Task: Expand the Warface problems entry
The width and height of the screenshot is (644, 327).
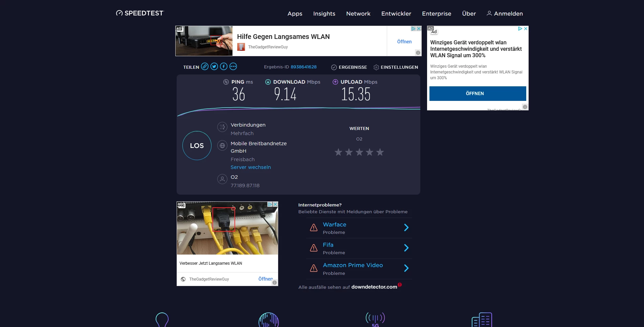Action: tap(406, 228)
